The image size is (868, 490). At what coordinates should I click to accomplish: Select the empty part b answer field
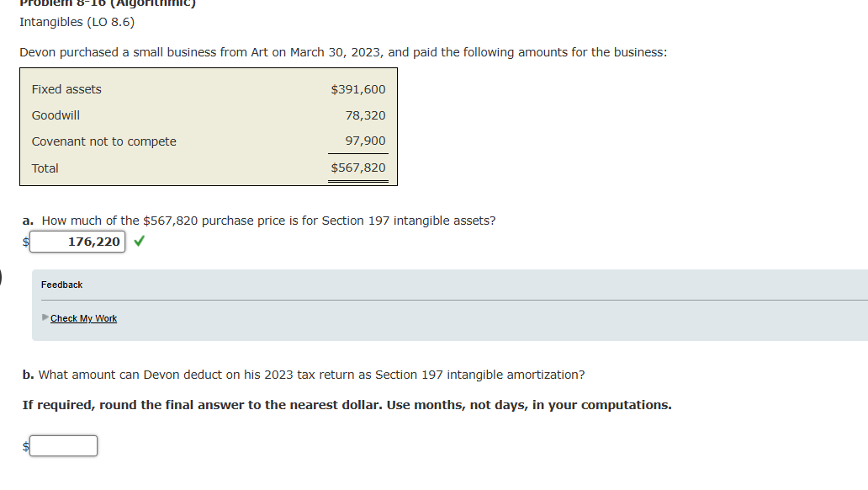pyautogui.click(x=62, y=445)
